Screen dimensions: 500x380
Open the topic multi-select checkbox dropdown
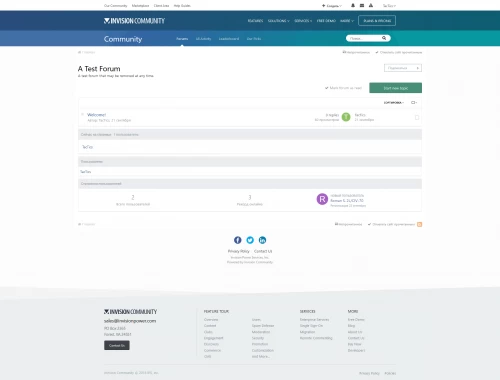(x=414, y=103)
